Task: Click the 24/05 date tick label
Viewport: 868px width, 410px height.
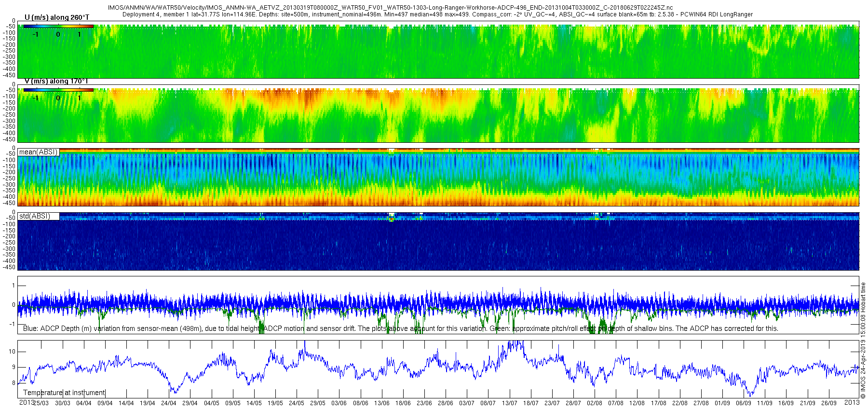Action: click(x=296, y=403)
